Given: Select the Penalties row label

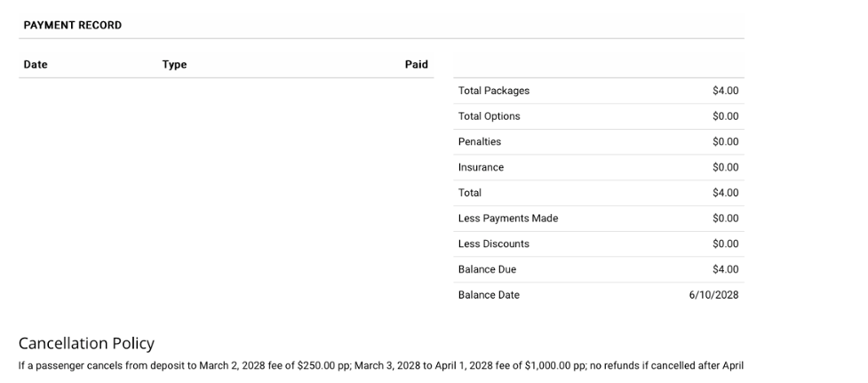Looking at the screenshot, I should pos(480,142).
